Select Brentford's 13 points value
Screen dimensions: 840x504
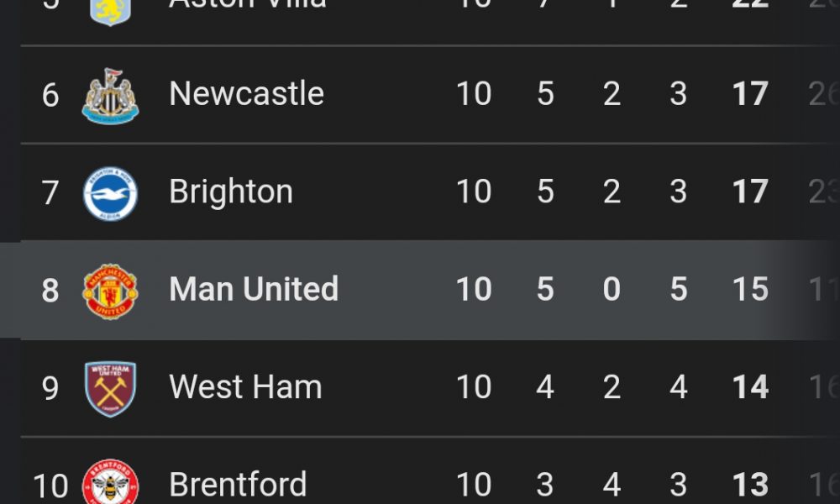click(x=750, y=485)
